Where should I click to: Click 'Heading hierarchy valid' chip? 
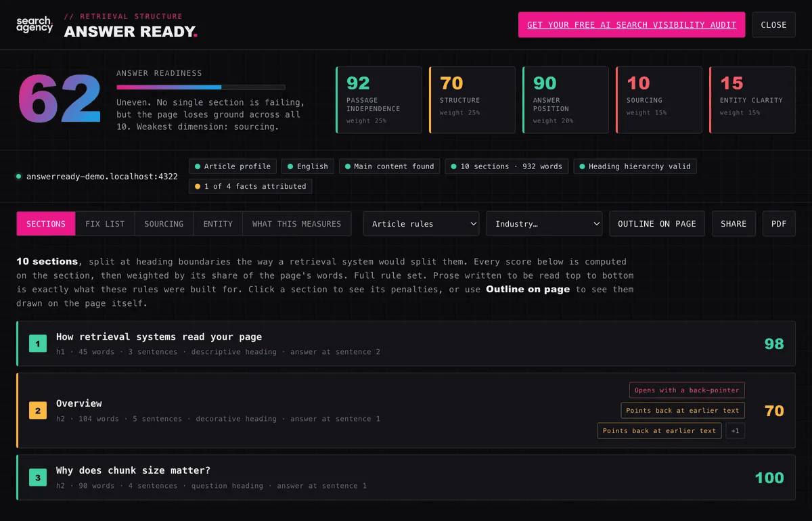click(635, 166)
